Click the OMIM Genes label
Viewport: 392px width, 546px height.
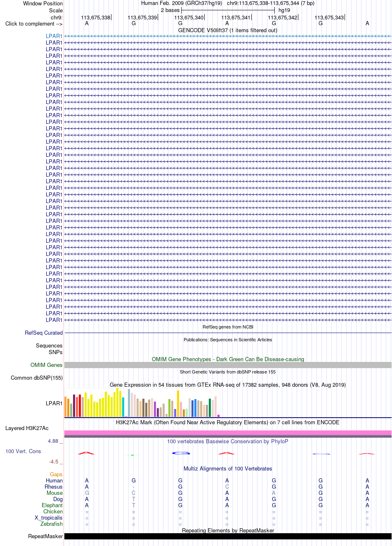pyautogui.click(x=47, y=365)
